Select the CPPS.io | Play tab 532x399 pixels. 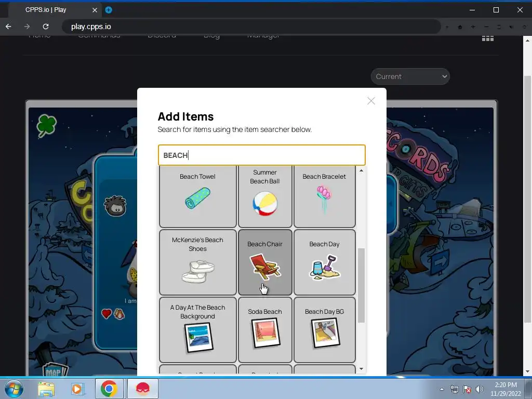54,10
